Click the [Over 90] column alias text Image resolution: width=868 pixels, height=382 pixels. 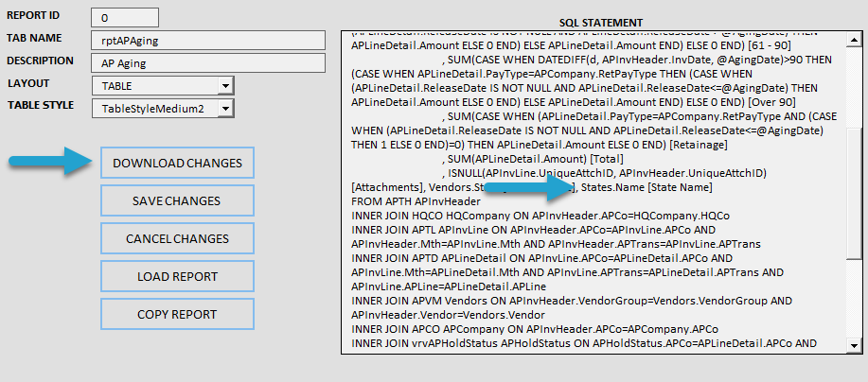tap(771, 102)
